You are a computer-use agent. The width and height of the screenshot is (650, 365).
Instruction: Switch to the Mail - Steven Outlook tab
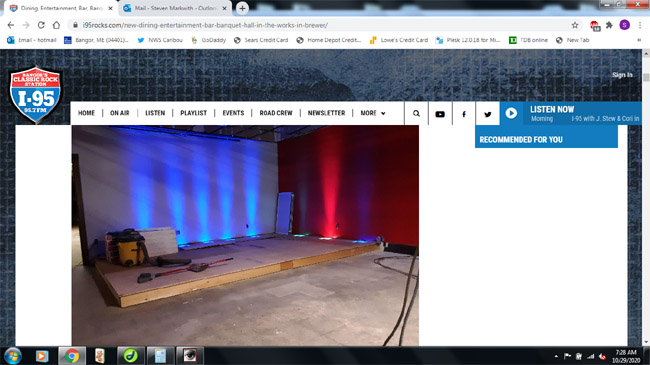pyautogui.click(x=175, y=8)
